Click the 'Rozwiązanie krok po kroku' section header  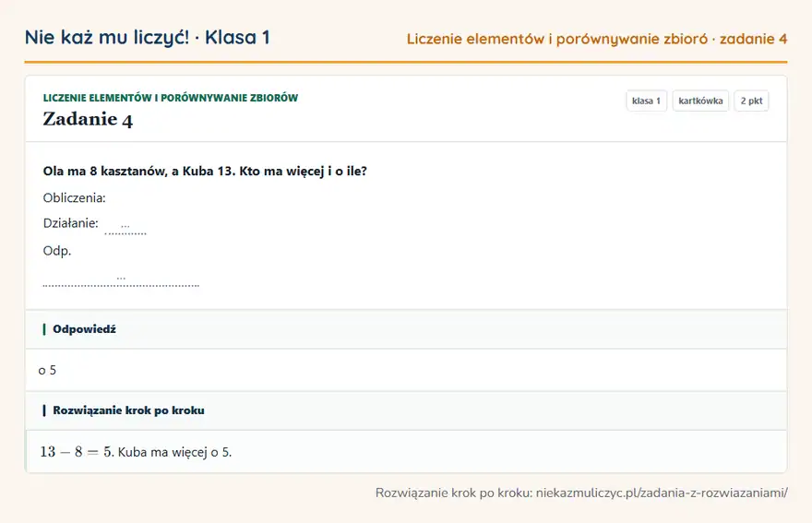pyautogui.click(x=128, y=410)
